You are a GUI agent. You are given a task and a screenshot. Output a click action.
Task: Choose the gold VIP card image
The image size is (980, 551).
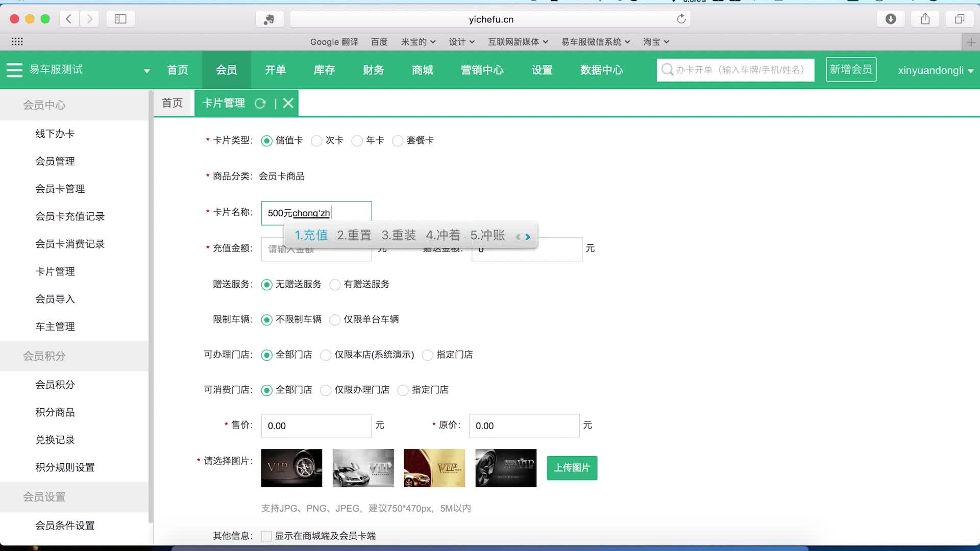[434, 468]
